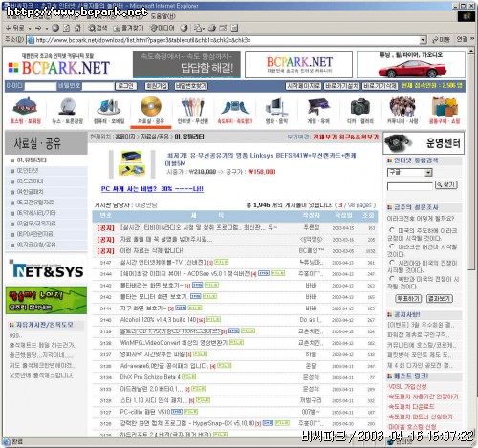The image size is (478, 448).
Task: Select the first Iraq war poll option
Action: pyautogui.click(x=392, y=229)
